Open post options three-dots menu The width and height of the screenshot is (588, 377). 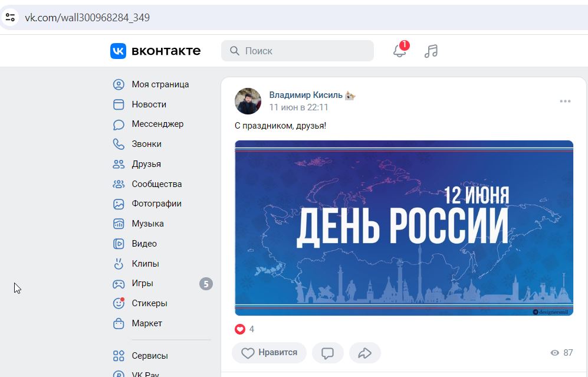pos(565,101)
